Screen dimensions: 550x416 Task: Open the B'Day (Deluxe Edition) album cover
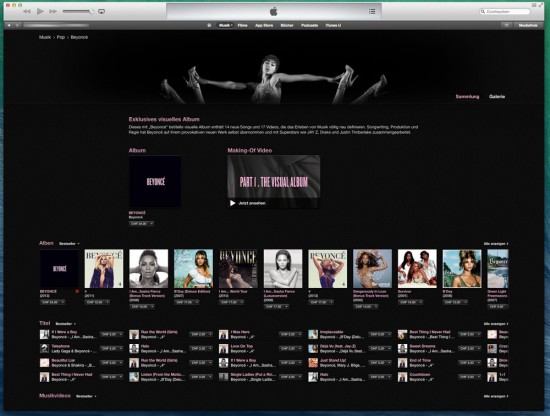(193, 269)
